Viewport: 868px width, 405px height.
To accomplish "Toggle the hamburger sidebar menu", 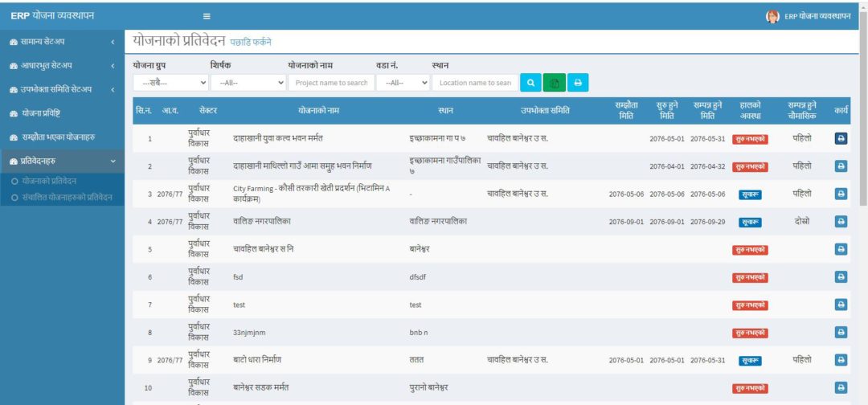I will [207, 17].
